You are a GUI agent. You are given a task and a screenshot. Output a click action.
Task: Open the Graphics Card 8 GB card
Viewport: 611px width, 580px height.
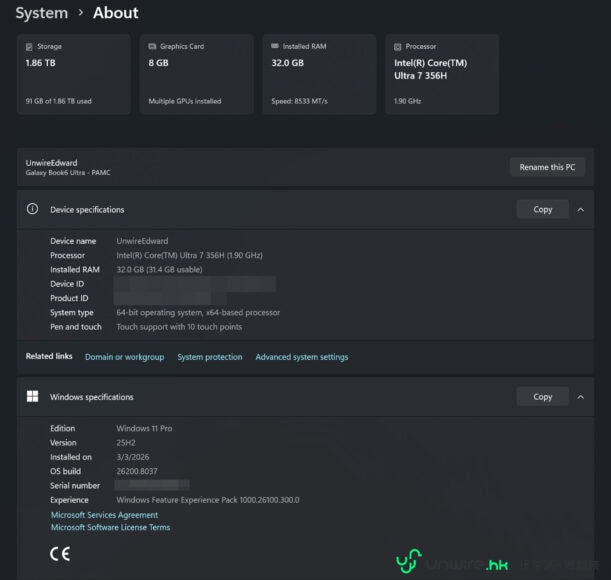pyautogui.click(x=197, y=74)
